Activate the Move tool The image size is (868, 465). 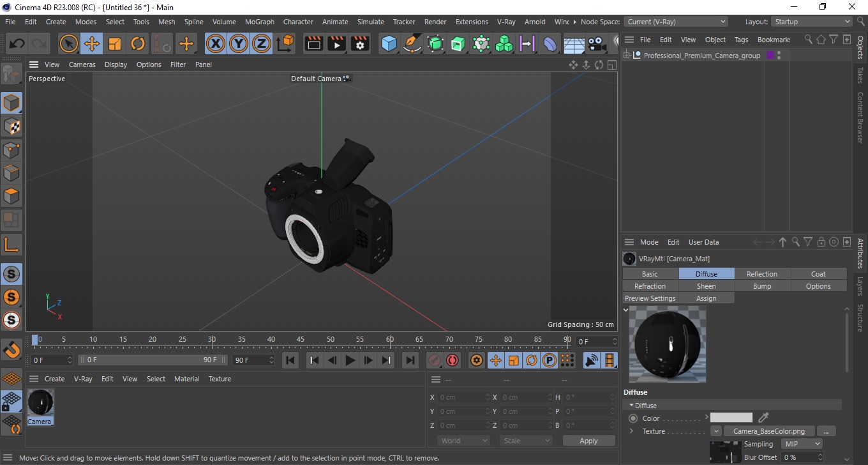click(92, 43)
